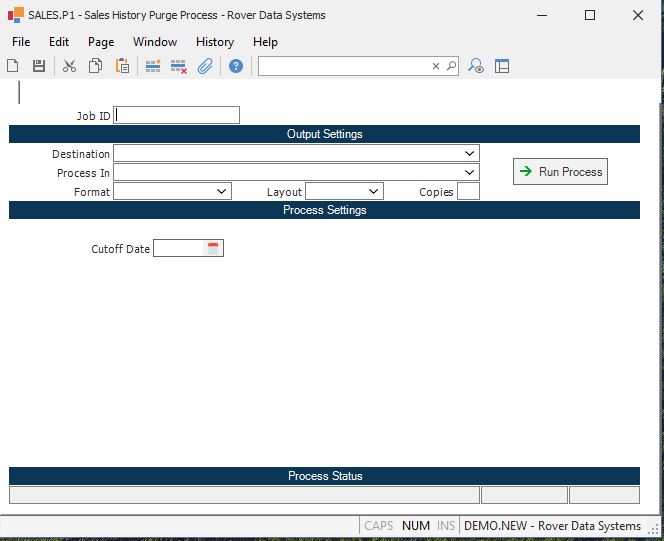Expand the Destination dropdown
Viewport: 664px width, 541px height.
click(470, 154)
